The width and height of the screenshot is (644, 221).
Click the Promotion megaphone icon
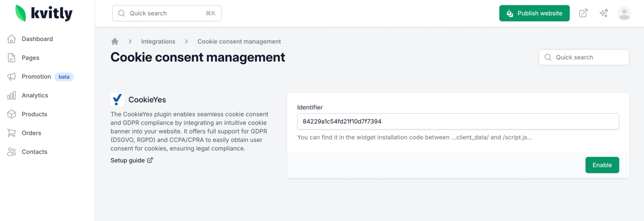click(12, 77)
